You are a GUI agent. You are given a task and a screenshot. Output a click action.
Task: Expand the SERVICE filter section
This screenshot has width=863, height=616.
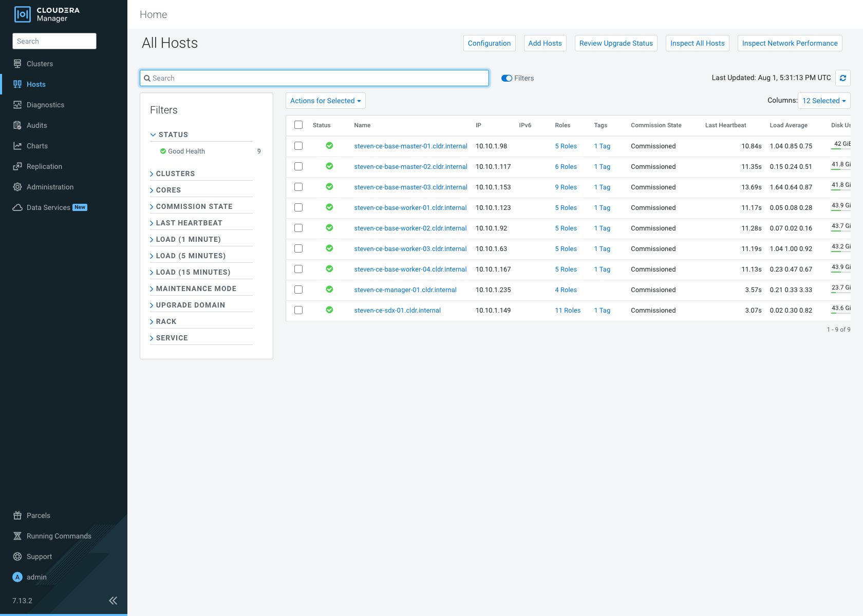pos(201,338)
